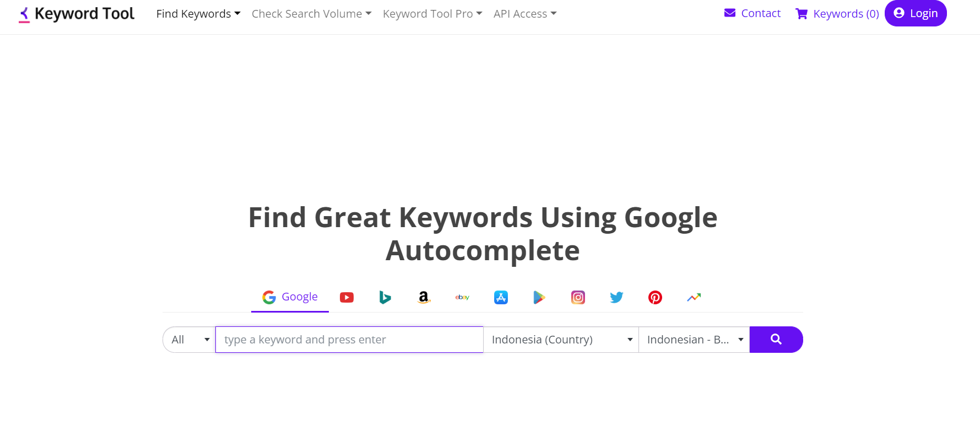Open the Indonesian language dropdown

694,340
